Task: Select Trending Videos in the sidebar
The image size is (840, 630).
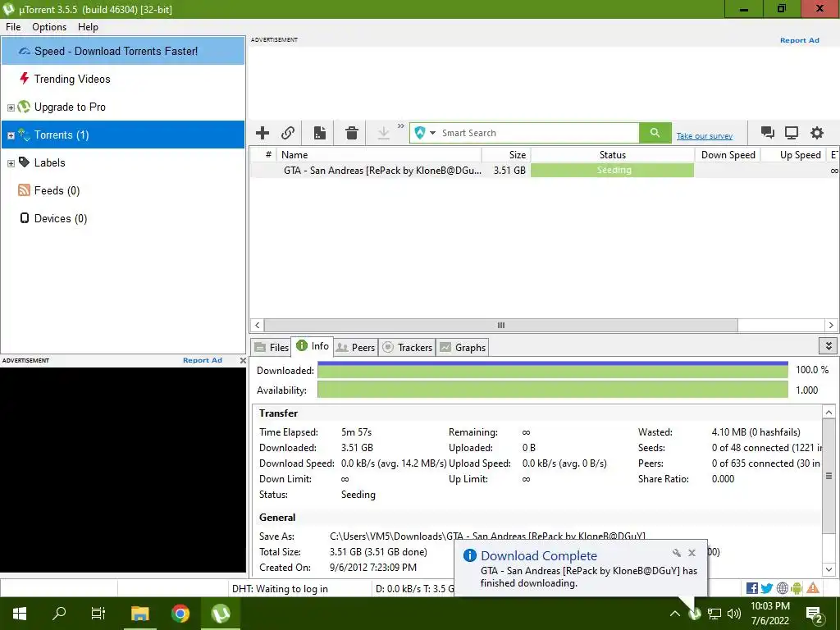Action: click(x=123, y=79)
